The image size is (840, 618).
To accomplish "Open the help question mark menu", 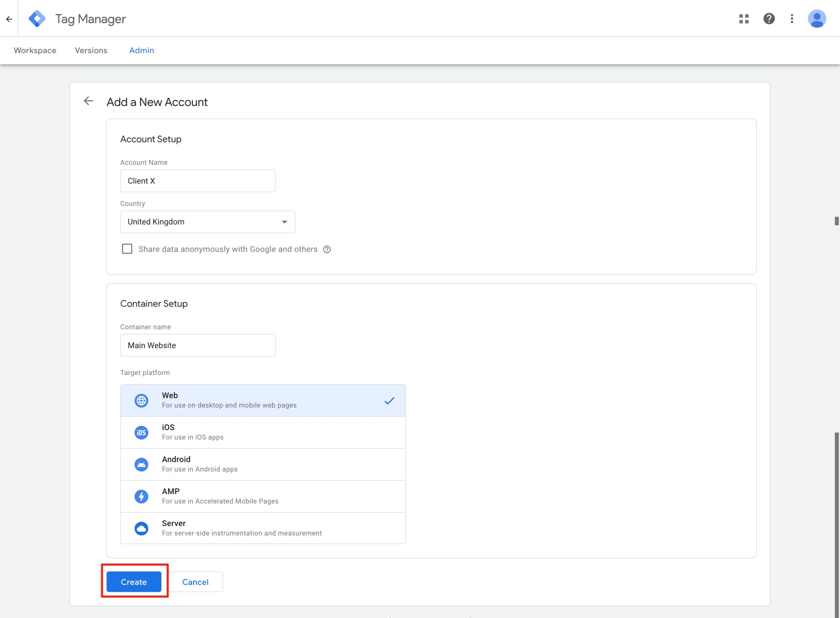I will pos(769,18).
